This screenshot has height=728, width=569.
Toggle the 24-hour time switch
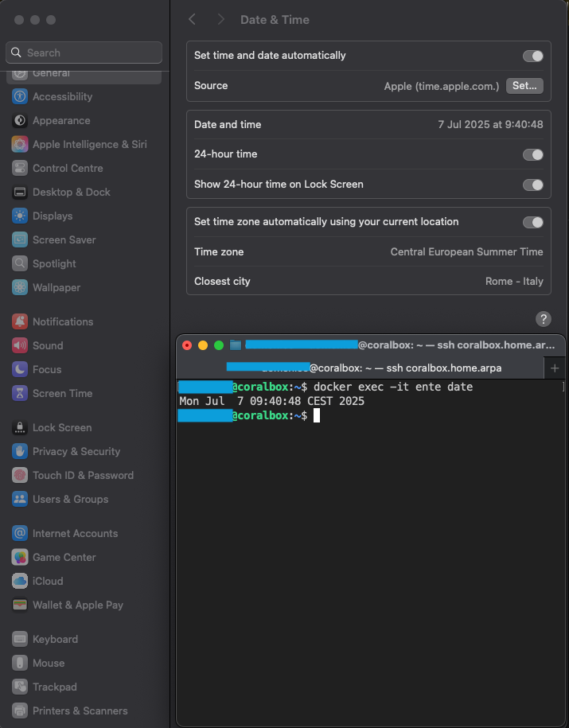(x=532, y=154)
